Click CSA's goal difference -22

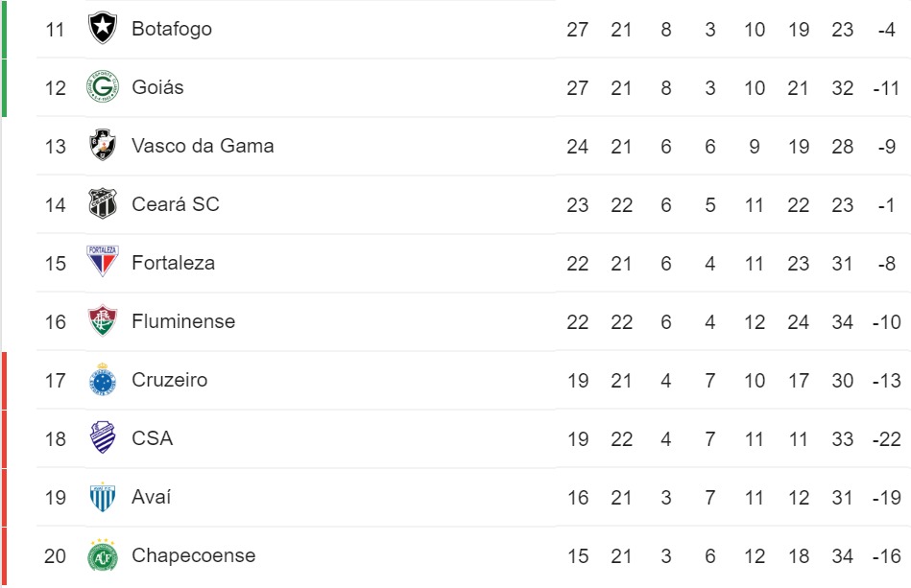click(x=887, y=438)
